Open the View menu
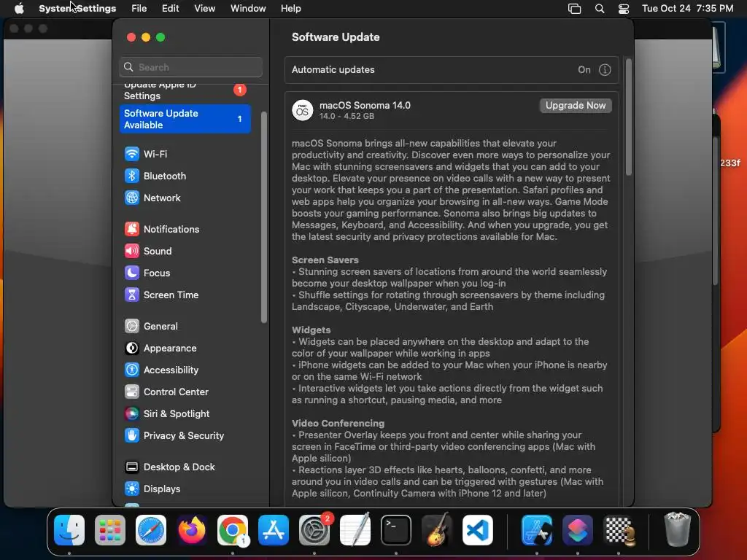 tap(205, 9)
